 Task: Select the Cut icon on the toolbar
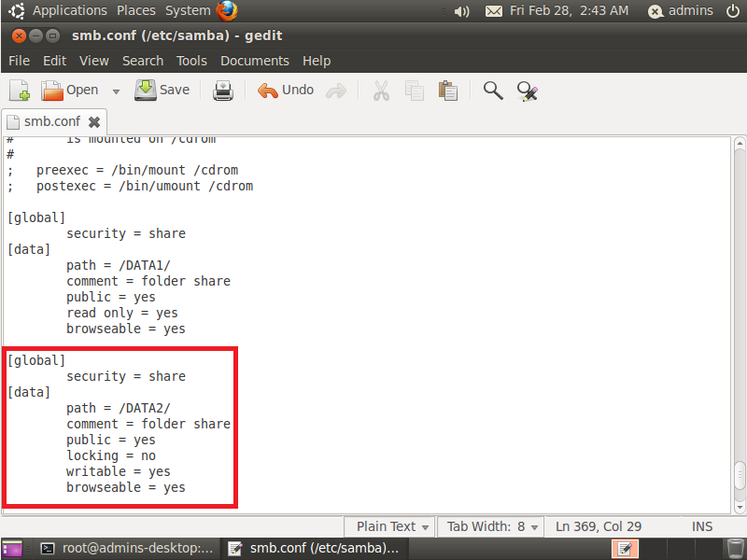[x=381, y=90]
